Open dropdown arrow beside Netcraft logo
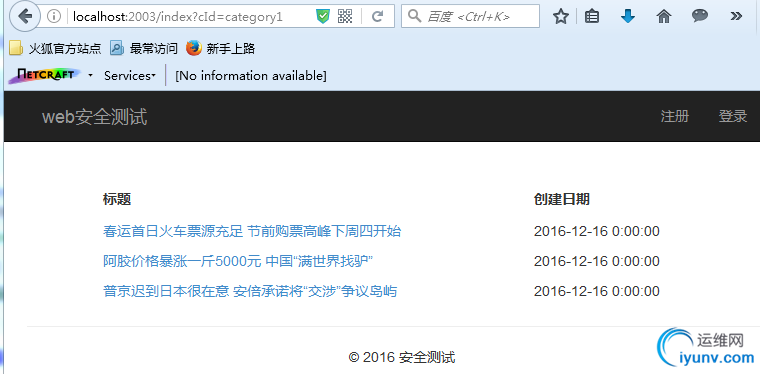Viewport: 760px width, 374px height. point(91,76)
